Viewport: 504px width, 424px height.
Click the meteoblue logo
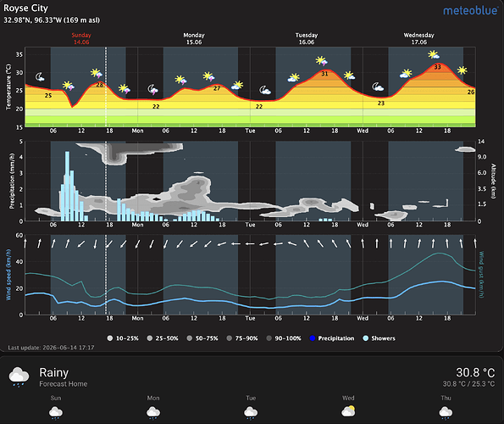pos(471,10)
